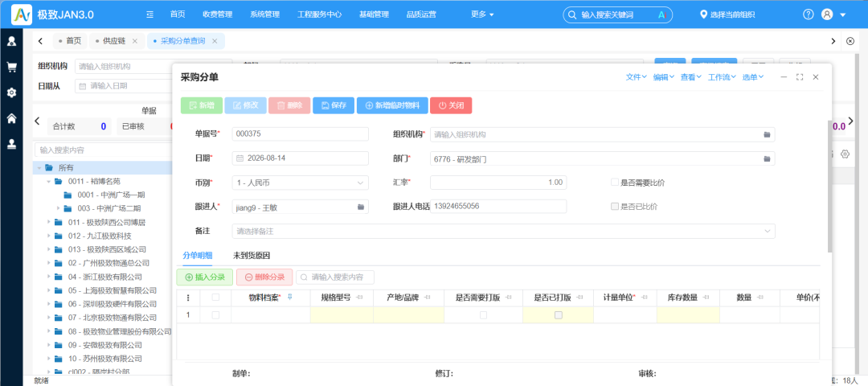Open the 更多 menu dropdown
Viewport: 868px width, 386px height.
pos(482,15)
